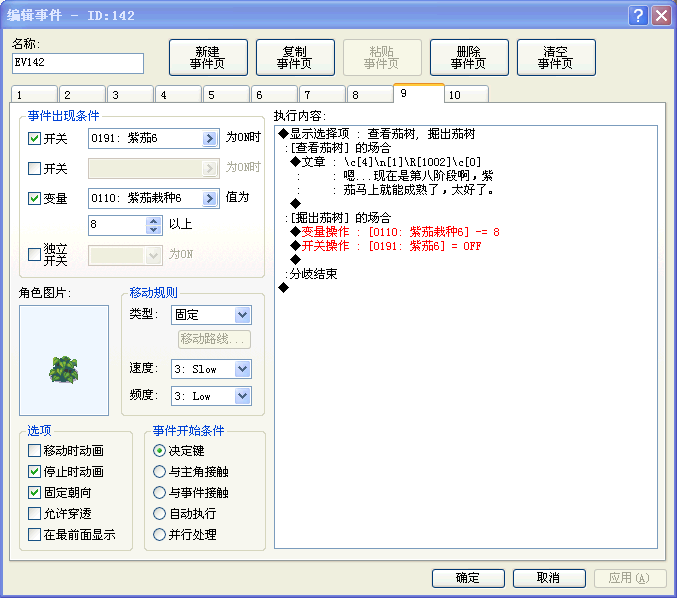Uncheck 固定朝向 option
677x598 pixels.
[34, 493]
